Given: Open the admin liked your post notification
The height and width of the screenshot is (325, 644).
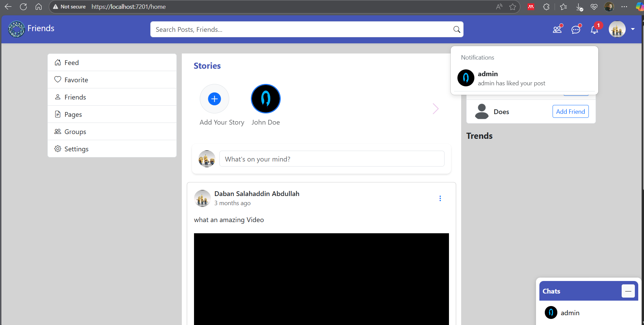Looking at the screenshot, I should 511,79.
